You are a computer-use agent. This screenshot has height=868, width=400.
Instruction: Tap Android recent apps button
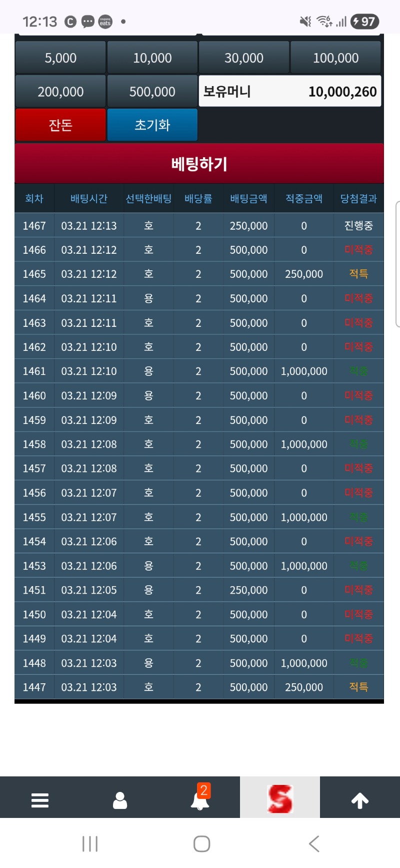(90, 844)
